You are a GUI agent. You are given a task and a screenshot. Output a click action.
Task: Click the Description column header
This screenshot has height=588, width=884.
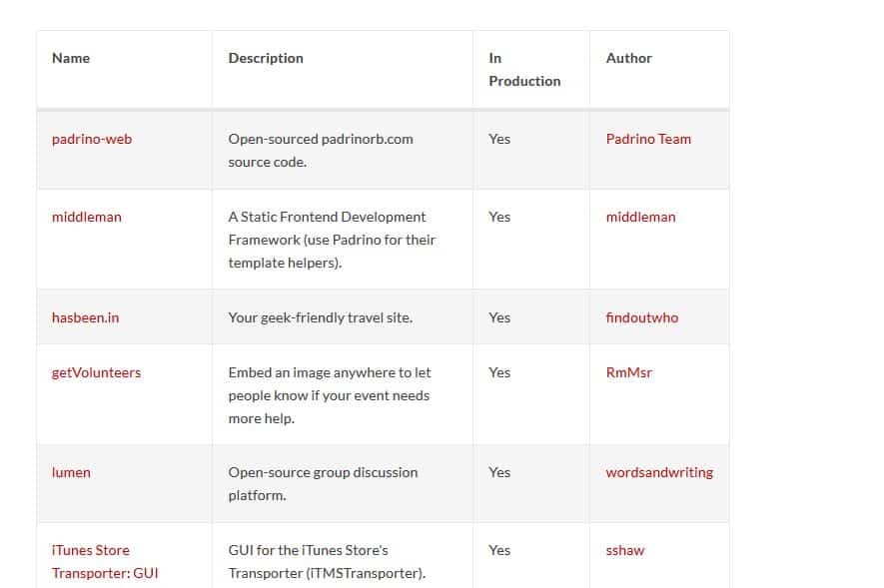[x=266, y=58]
